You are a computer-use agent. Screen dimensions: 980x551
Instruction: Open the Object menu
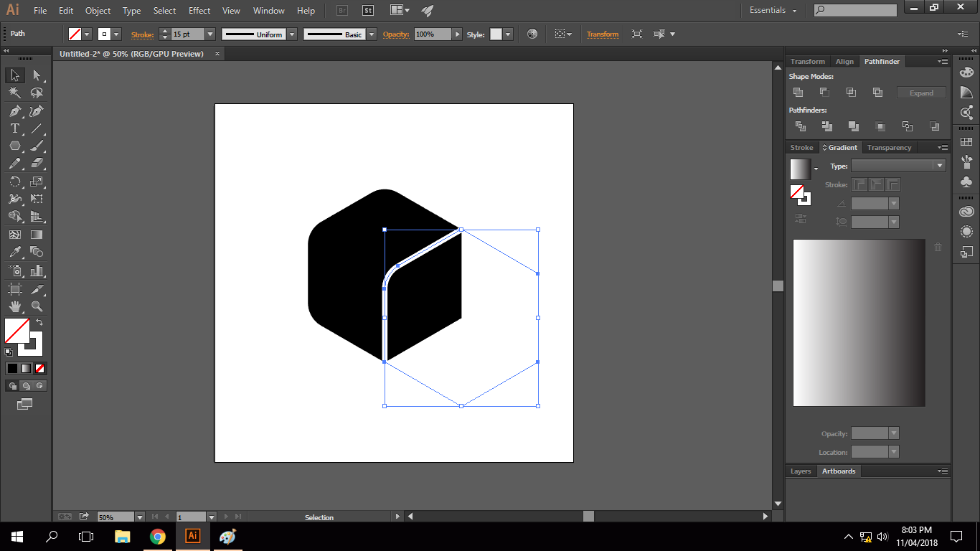pos(98,11)
